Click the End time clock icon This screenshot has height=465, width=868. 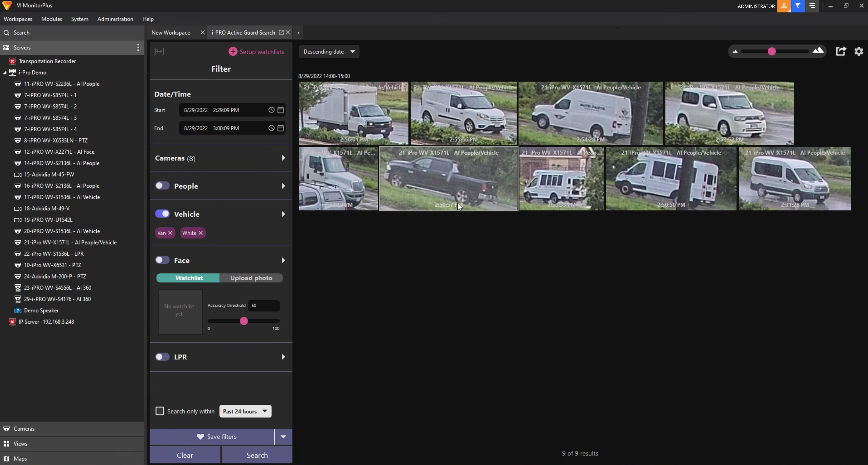(271, 128)
